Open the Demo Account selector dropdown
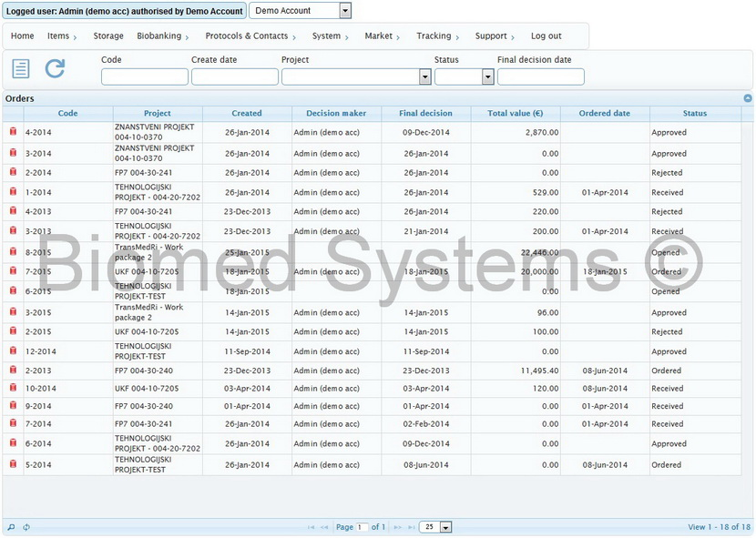The width and height of the screenshot is (756, 538). point(344,10)
